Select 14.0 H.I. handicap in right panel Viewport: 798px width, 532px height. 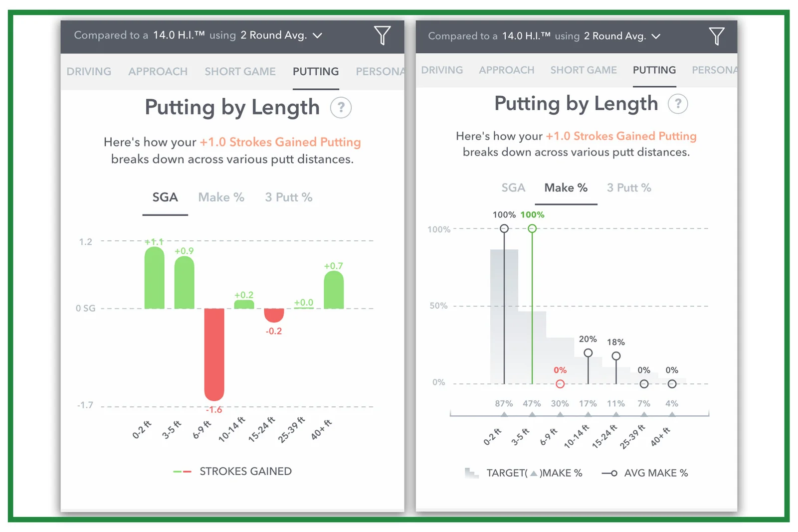526,36
